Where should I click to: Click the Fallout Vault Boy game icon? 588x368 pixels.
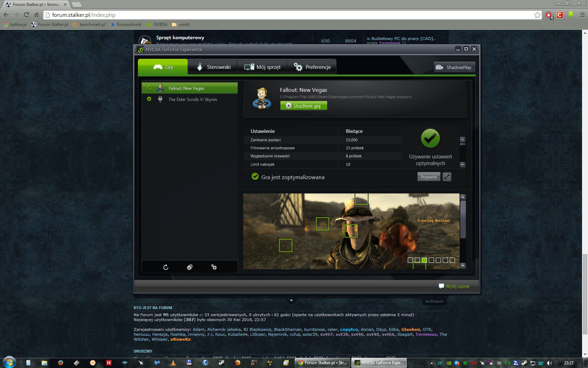click(262, 98)
